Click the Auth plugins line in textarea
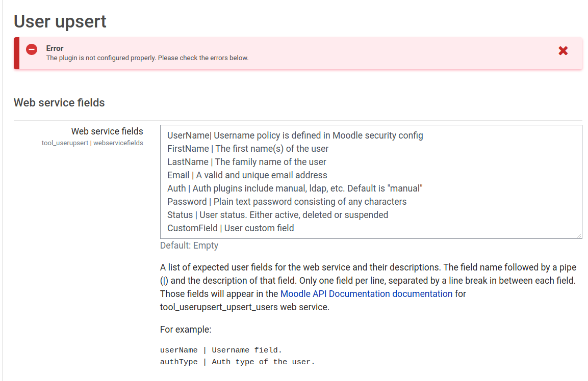 [x=295, y=188]
